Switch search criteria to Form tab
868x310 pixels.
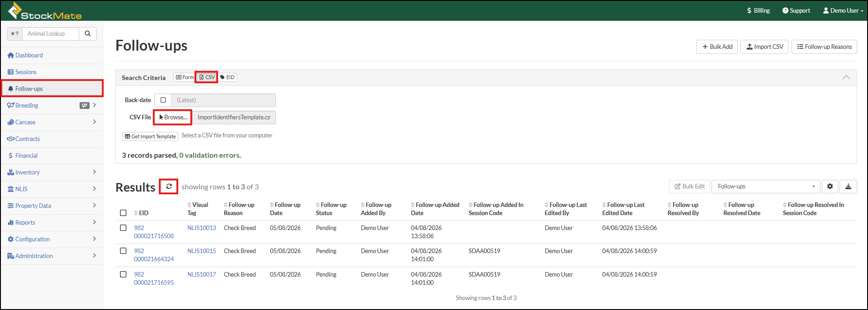click(x=185, y=77)
